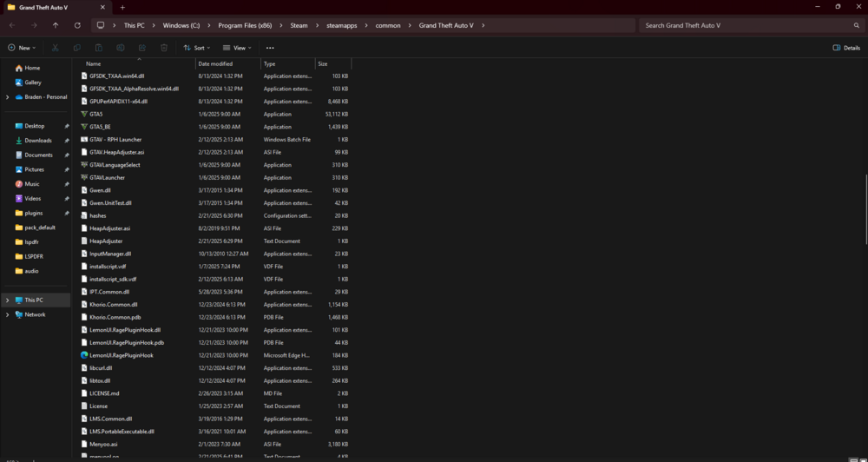The width and height of the screenshot is (868, 462).
Task: Open the lowercase lspdfr sidebar folder
Action: 31,242
